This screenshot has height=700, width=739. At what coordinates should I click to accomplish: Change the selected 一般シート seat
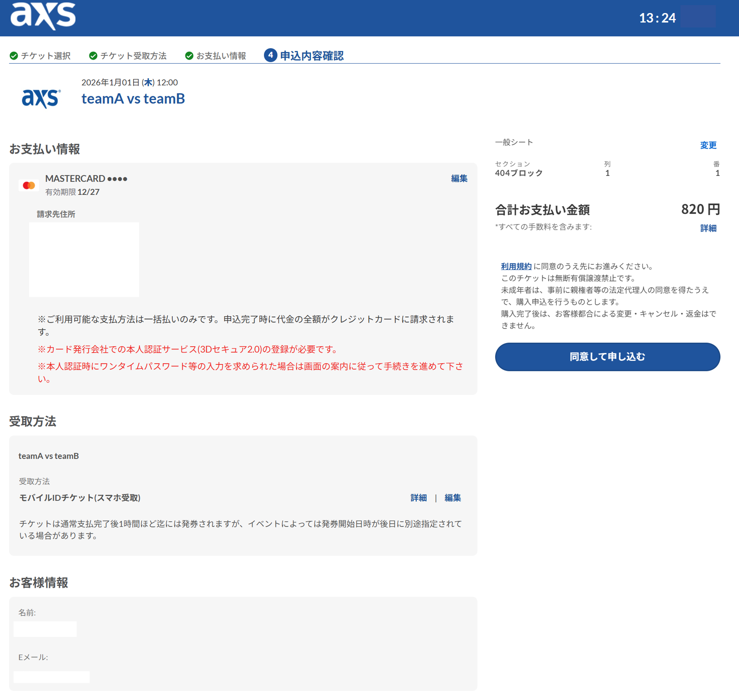[x=708, y=145]
